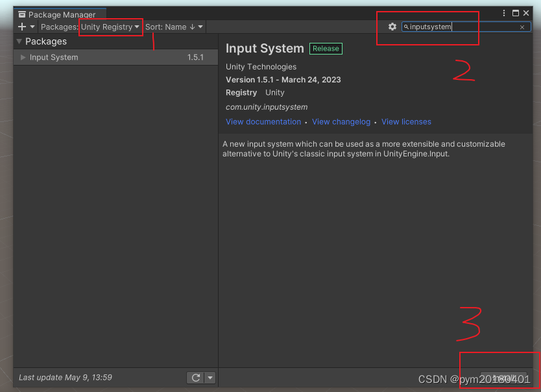Open the window kebab options menu
Viewport: 541px width, 392px height.
pos(504,13)
